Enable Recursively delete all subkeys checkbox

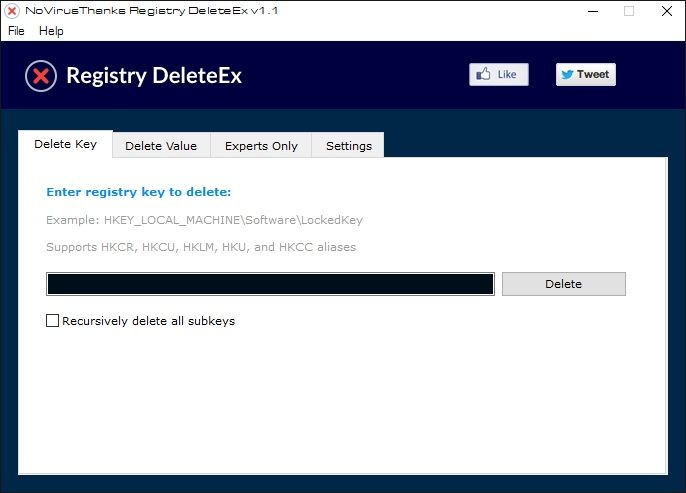click(x=52, y=321)
